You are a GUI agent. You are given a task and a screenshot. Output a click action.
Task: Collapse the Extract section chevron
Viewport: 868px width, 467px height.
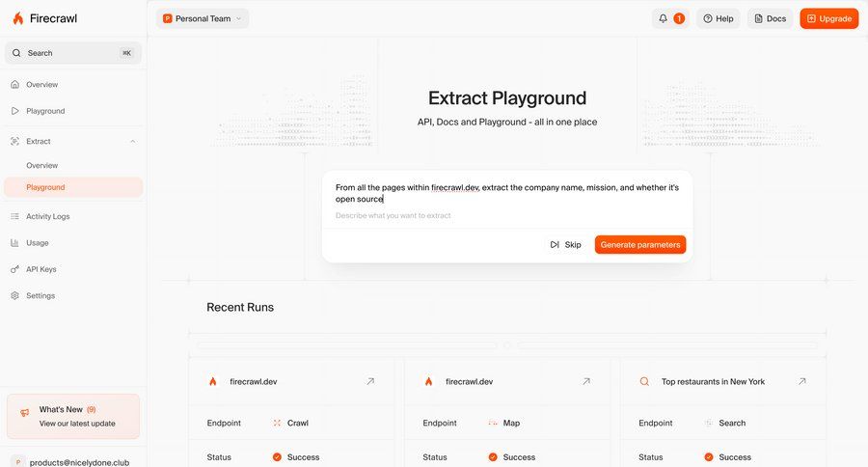coord(133,141)
